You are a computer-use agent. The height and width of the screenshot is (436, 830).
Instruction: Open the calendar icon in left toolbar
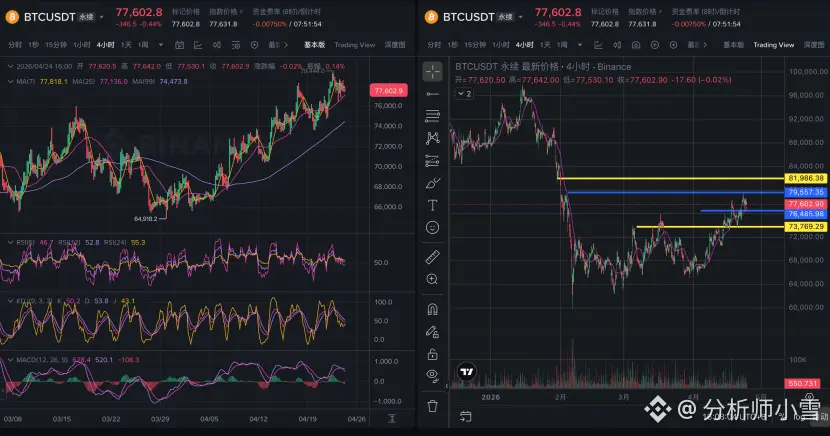coord(179,45)
